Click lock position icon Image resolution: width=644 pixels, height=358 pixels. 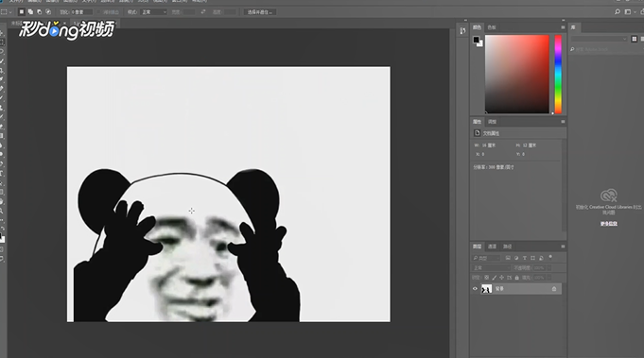tap(501, 278)
